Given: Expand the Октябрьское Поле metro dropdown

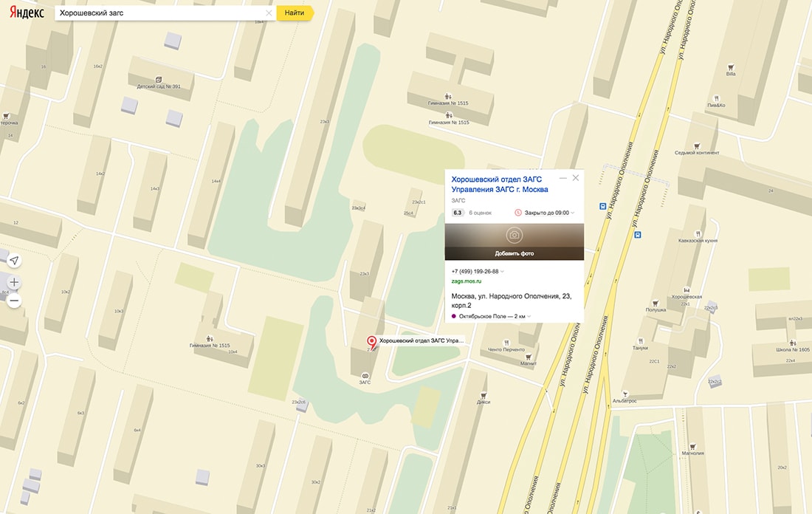Looking at the screenshot, I should click(x=495, y=316).
